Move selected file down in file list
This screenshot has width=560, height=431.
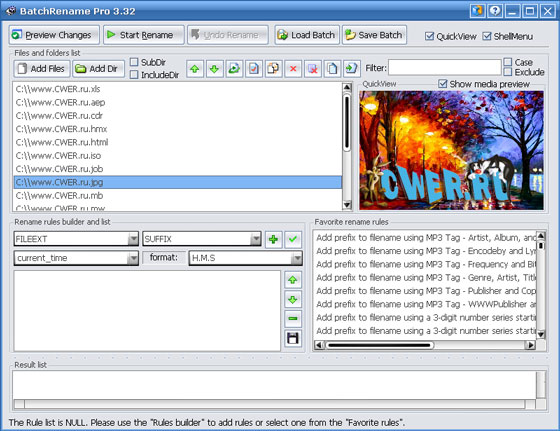(x=214, y=69)
